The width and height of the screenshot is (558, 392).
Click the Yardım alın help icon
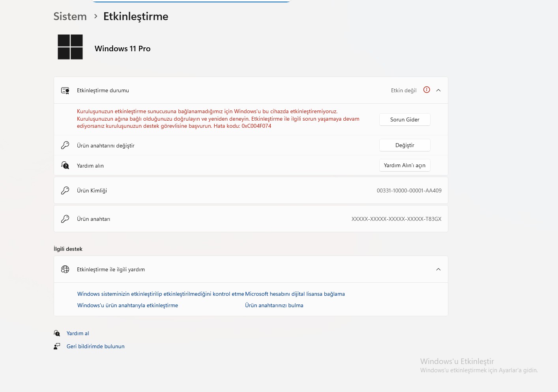[65, 165]
